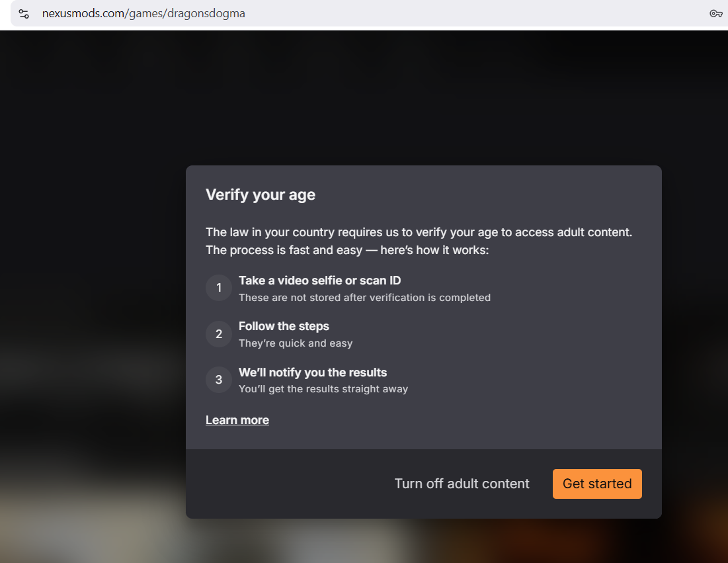728x563 pixels.
Task: Click the step 2 number circle
Action: (x=219, y=334)
